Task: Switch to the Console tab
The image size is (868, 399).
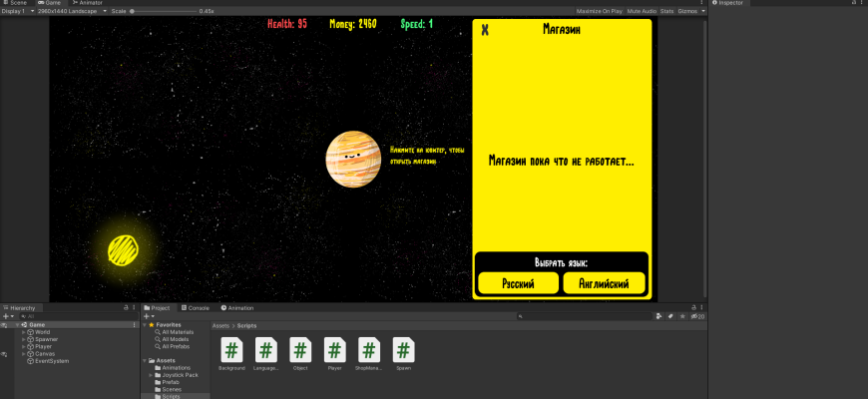Action: tap(196, 308)
